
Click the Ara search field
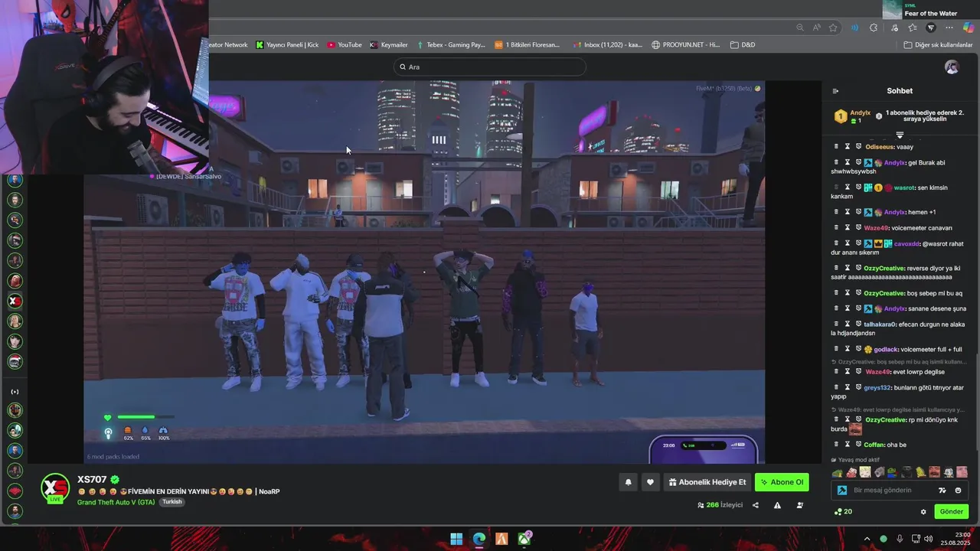tap(490, 67)
